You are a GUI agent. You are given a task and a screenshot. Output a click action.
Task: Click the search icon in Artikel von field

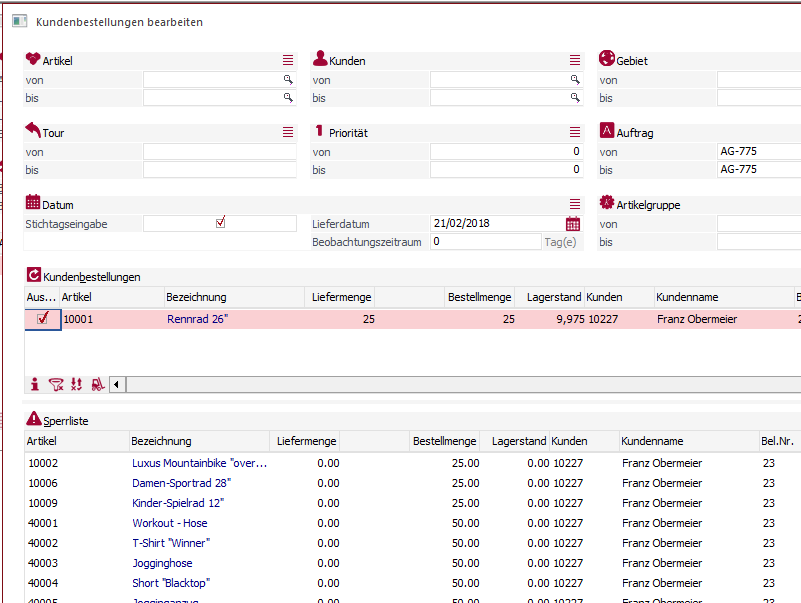(288, 79)
